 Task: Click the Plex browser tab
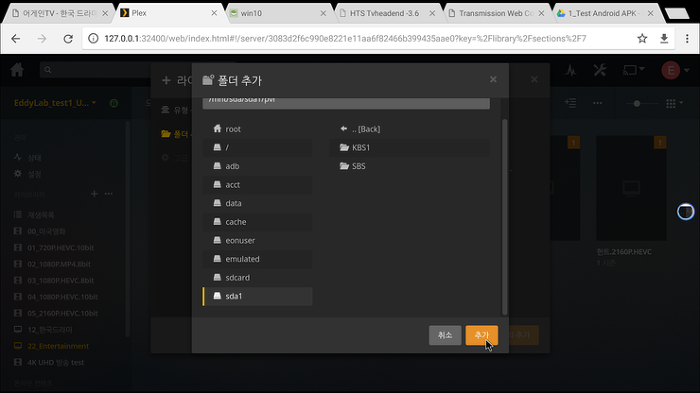click(169, 13)
